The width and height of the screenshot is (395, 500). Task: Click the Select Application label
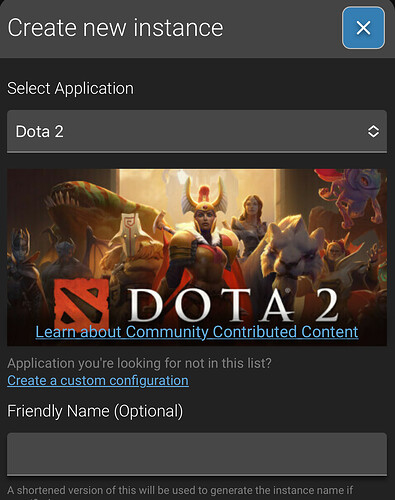coord(70,89)
